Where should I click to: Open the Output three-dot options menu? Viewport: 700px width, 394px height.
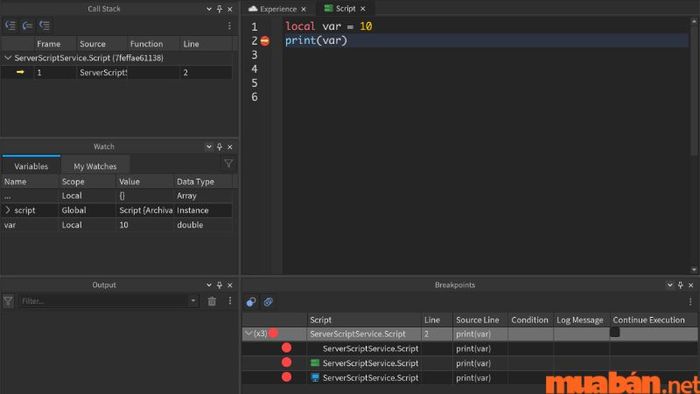point(230,301)
